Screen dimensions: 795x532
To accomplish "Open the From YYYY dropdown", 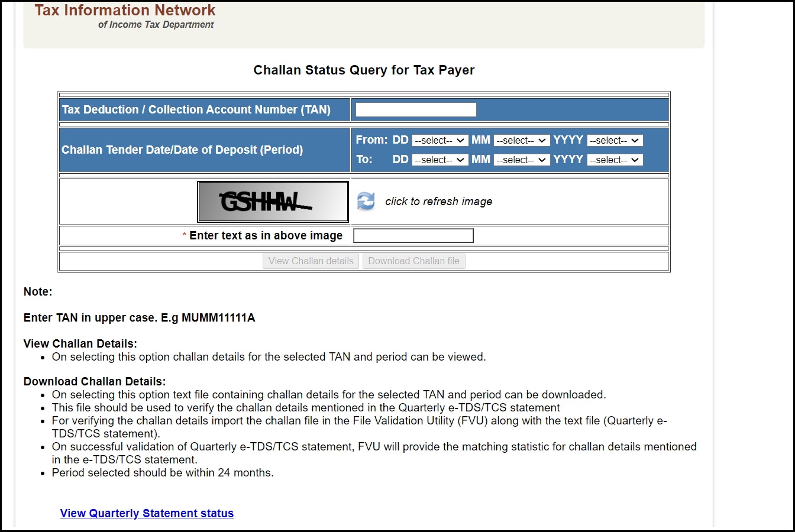I will point(615,140).
